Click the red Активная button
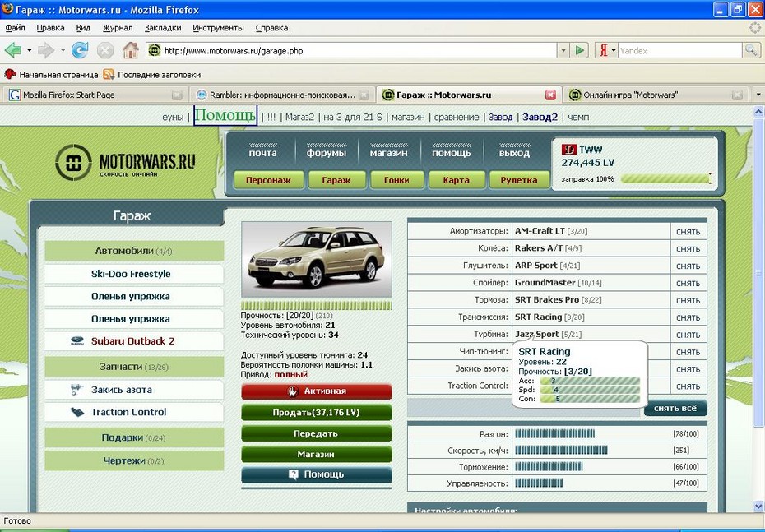This screenshot has width=765, height=532. pos(317,391)
